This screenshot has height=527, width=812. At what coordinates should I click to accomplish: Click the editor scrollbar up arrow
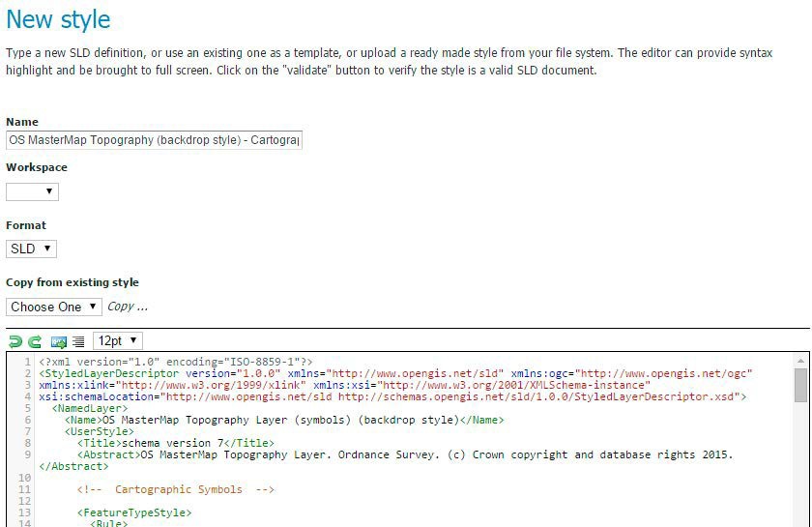800,361
